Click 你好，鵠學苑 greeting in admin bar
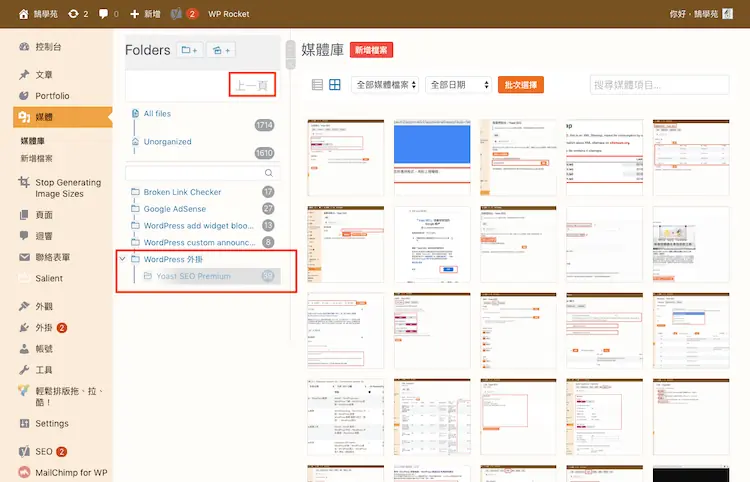Screen dimensions: 750x482 694,14
